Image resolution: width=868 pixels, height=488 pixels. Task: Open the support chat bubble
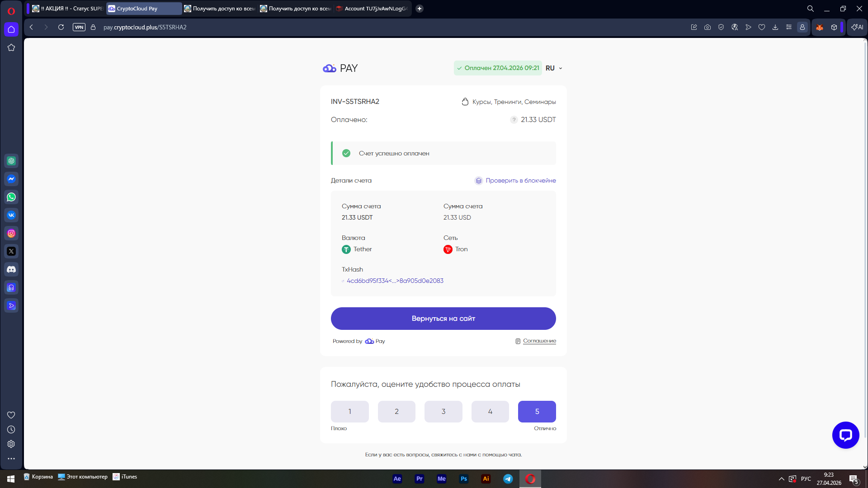pos(845,435)
